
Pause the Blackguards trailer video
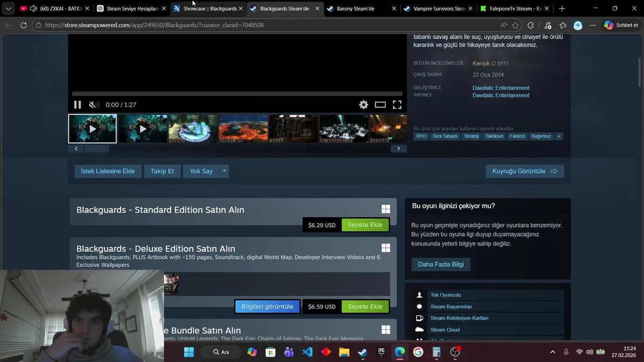(77, 105)
